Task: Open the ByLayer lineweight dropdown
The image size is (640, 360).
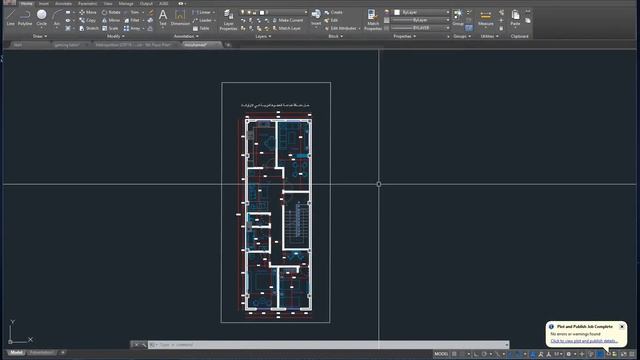Action: tap(420, 20)
